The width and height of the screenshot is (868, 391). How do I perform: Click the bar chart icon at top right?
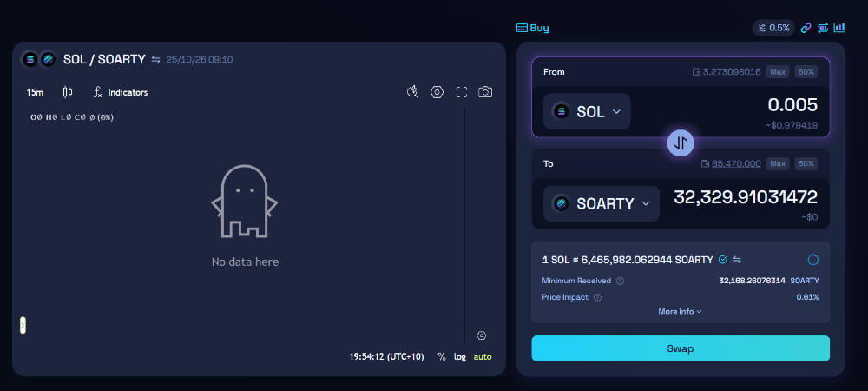tap(838, 28)
